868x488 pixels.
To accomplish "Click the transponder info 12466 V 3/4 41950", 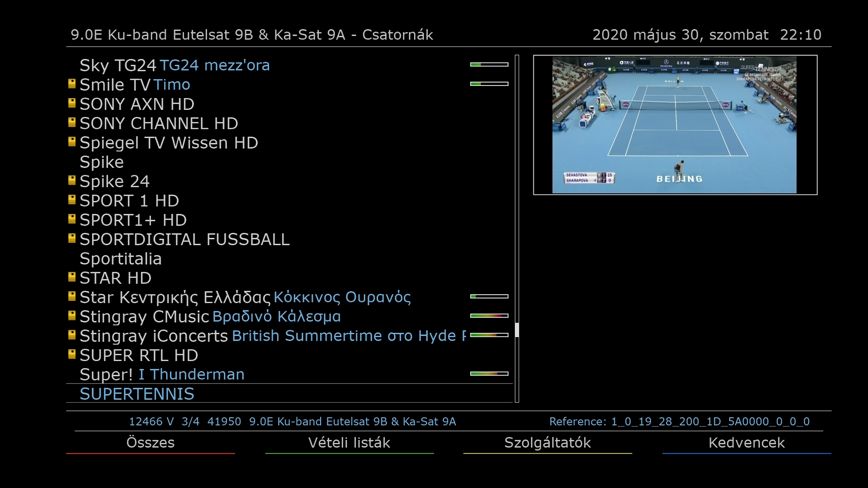I will (185, 422).
